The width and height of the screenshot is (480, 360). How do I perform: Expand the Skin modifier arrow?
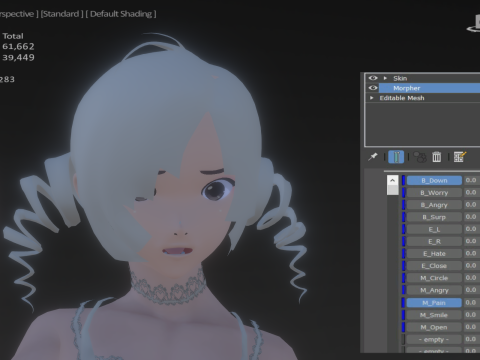[385, 78]
